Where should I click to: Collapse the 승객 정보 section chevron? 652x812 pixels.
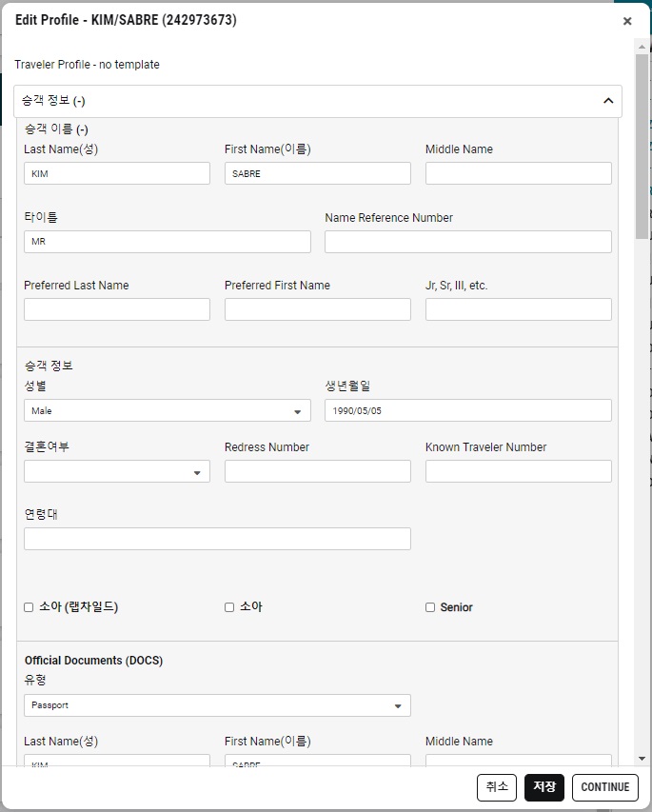(608, 101)
